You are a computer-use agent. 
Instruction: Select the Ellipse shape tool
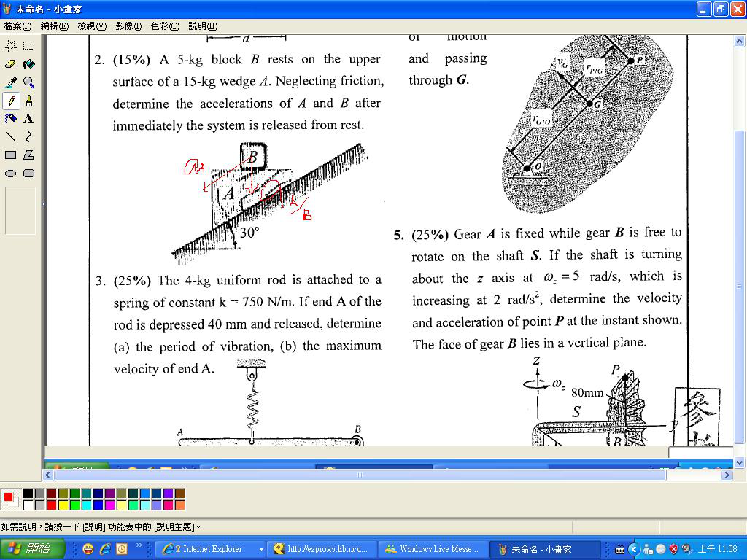point(11,174)
